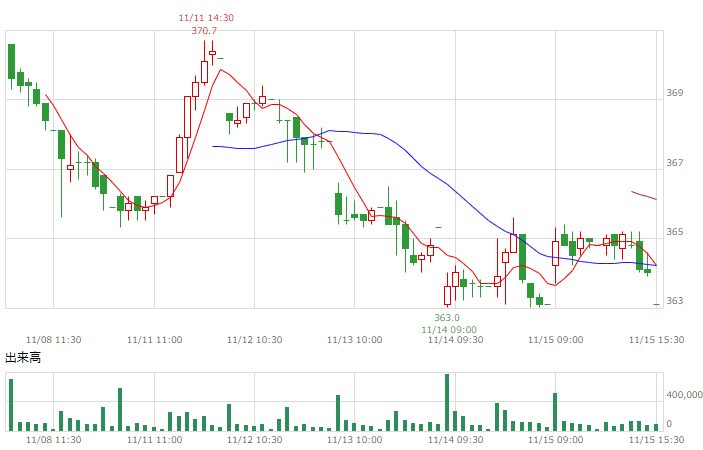Click the volume bar at the 11/15 09:00 gridline

pyautogui.click(x=555, y=412)
